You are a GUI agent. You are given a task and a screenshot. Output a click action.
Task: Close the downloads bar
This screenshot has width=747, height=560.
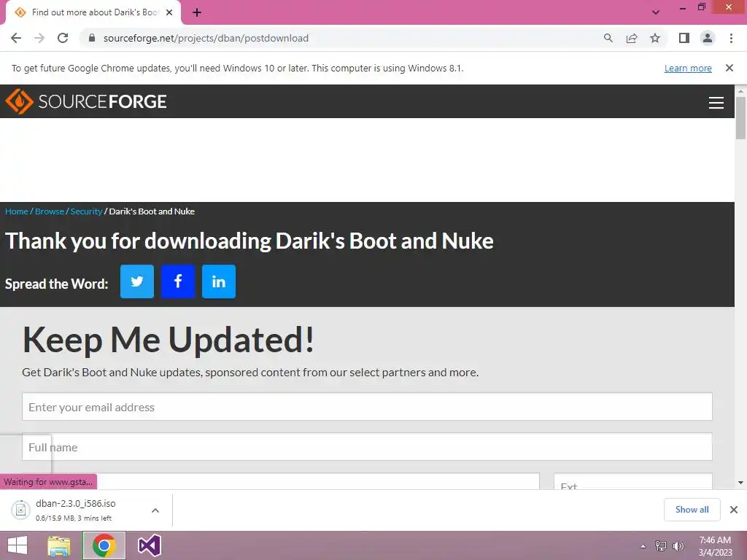[734, 510]
